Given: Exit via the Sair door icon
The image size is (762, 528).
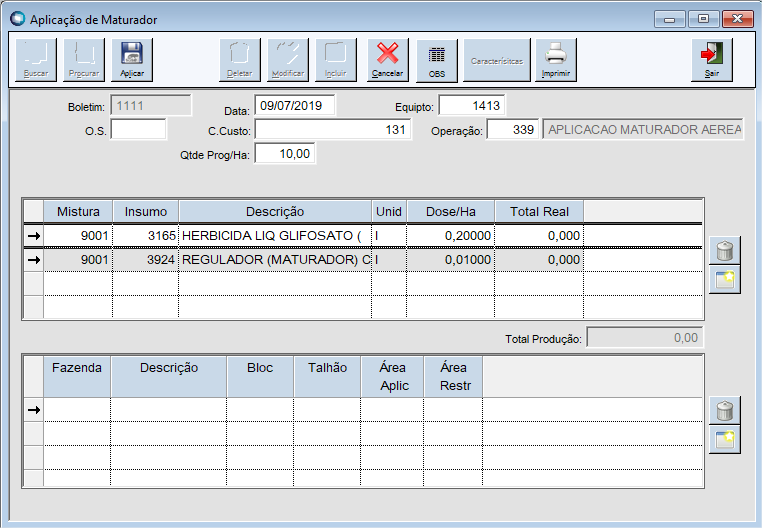Looking at the screenshot, I should (711, 60).
